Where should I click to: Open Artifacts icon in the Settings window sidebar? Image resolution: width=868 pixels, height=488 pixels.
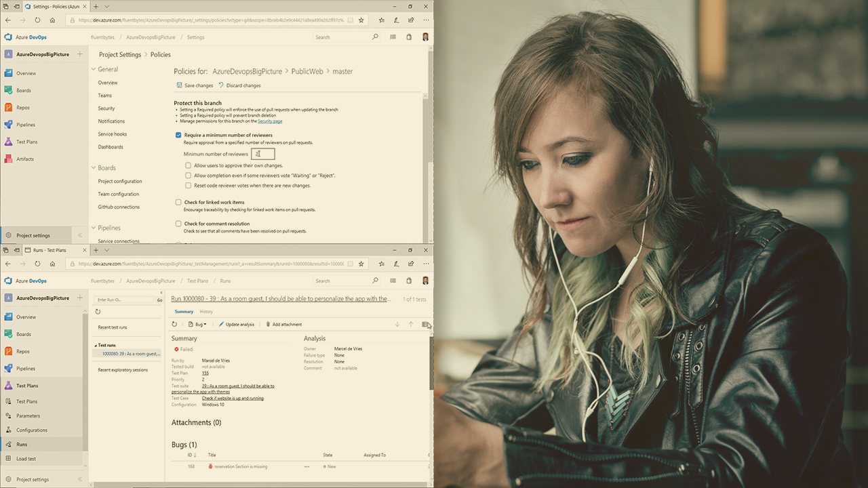8,159
